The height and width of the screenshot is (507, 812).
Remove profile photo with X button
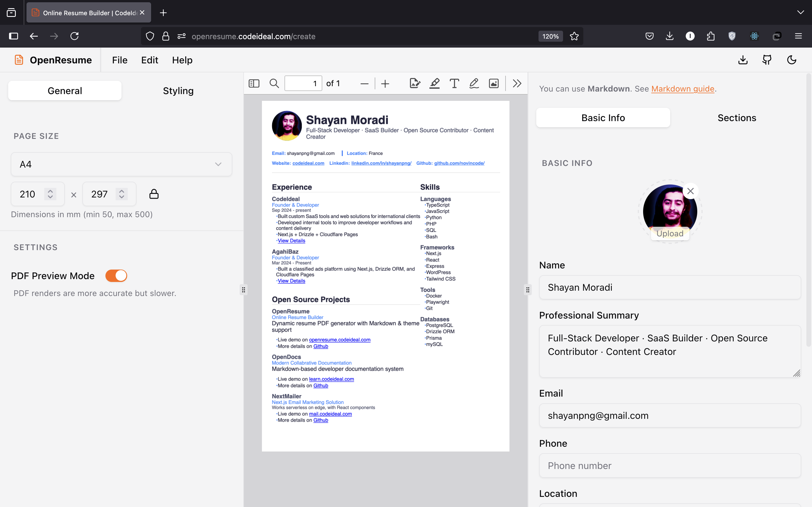[x=690, y=191]
